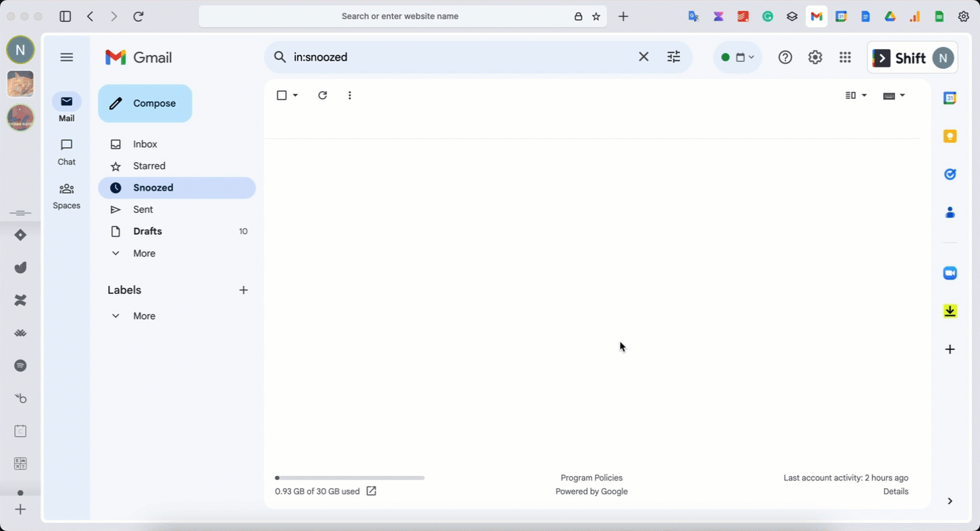The height and width of the screenshot is (531, 980).
Task: Switch to Google Calendar app tab
Action: (x=841, y=16)
